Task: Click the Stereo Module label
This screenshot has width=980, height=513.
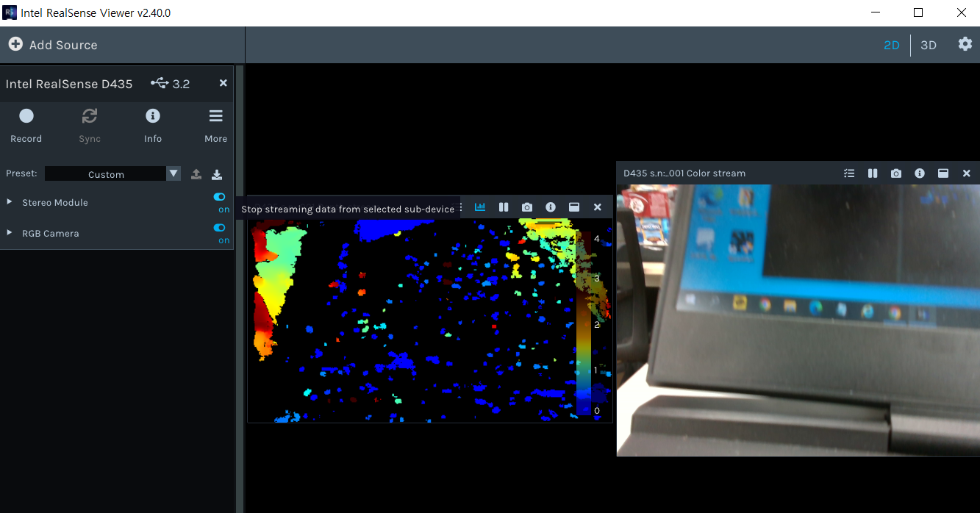Action: point(55,202)
